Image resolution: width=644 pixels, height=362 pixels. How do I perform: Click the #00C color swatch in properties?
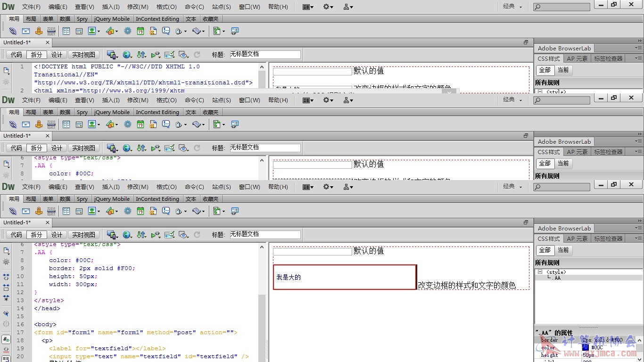point(585,347)
